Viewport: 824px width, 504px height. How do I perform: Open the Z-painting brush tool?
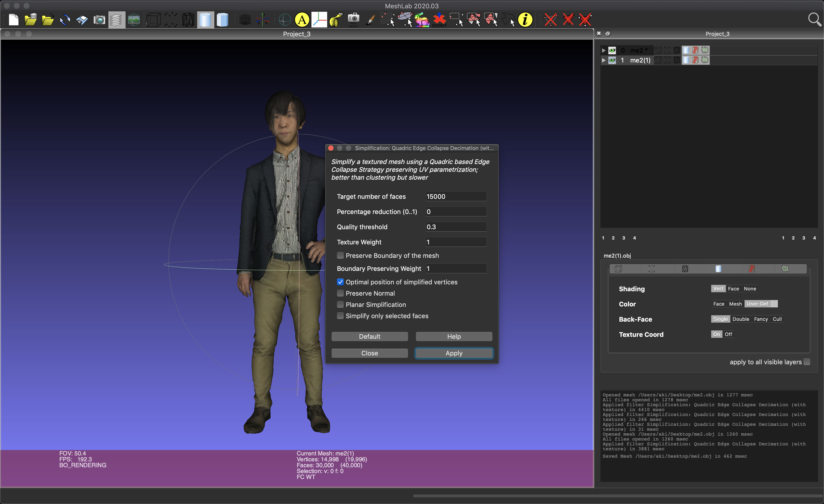pos(371,20)
